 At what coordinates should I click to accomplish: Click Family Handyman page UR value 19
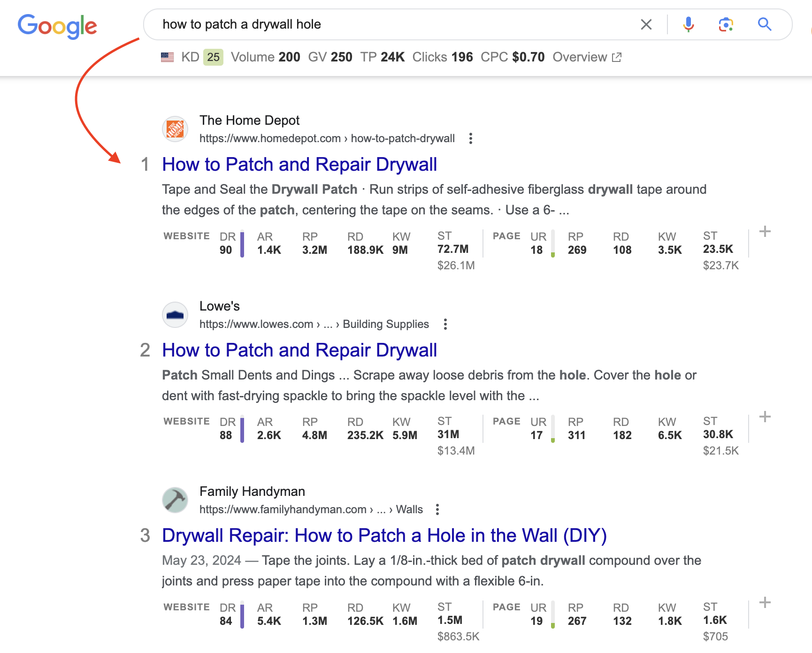536,621
